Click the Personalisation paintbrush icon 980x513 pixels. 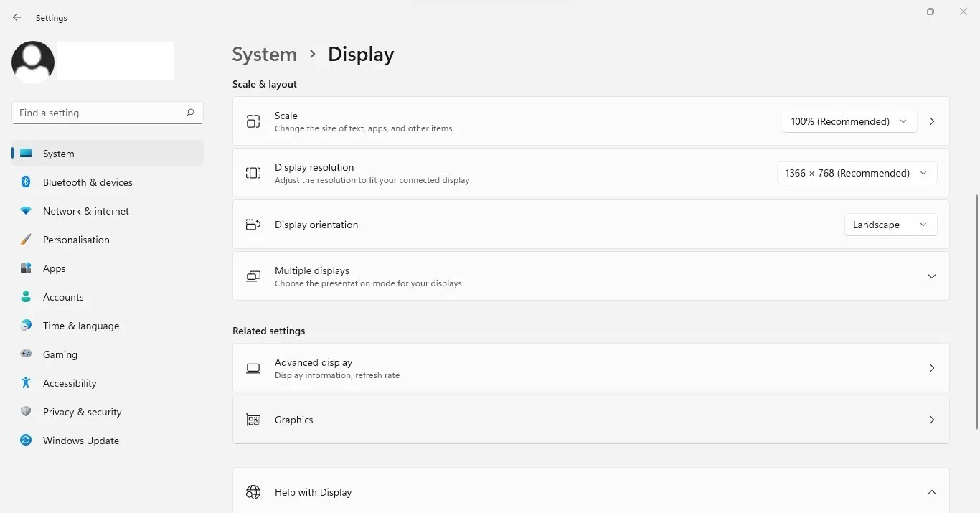click(25, 240)
